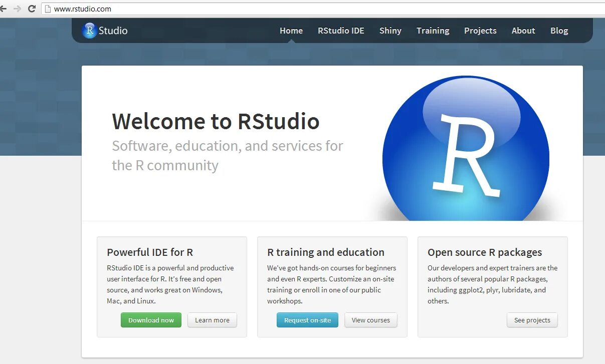Click 'We've got hands-on courses for beginners' text
The image size is (605, 364).
pyautogui.click(x=331, y=268)
